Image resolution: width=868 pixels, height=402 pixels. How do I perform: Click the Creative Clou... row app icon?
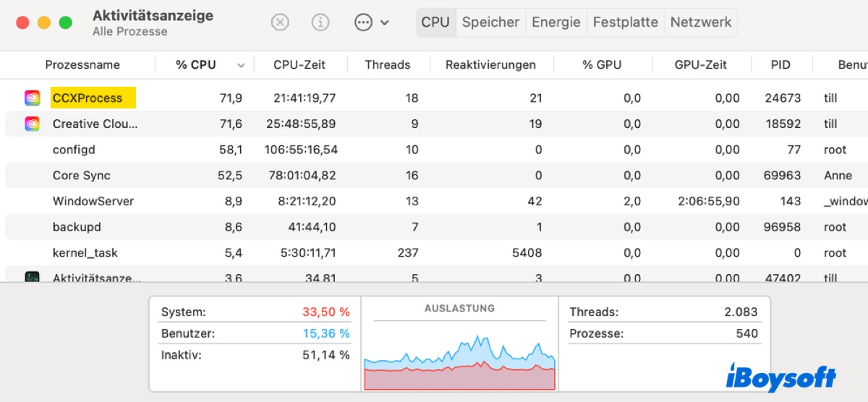[32, 124]
